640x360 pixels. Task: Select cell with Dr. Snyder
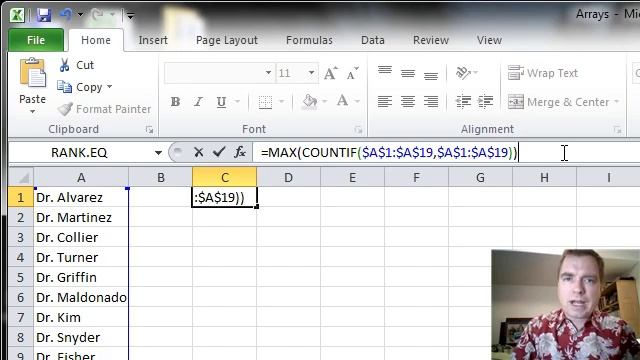click(x=81, y=338)
